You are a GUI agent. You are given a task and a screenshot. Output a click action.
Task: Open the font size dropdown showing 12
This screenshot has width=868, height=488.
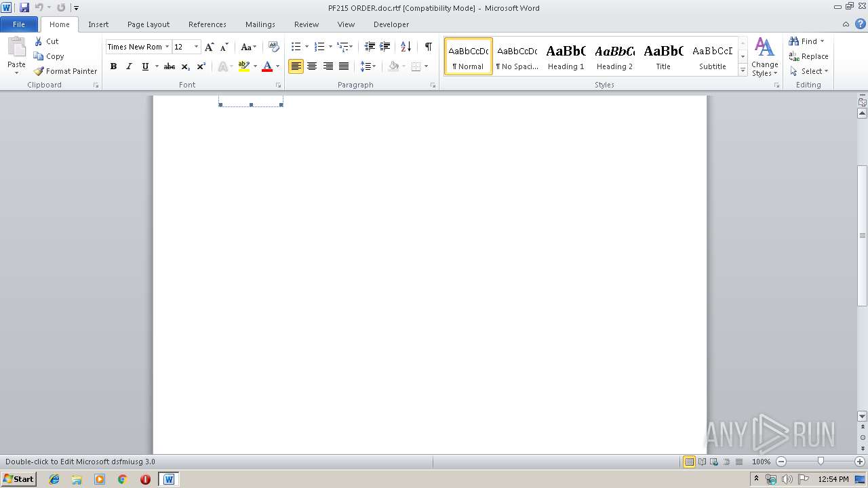[x=196, y=47]
